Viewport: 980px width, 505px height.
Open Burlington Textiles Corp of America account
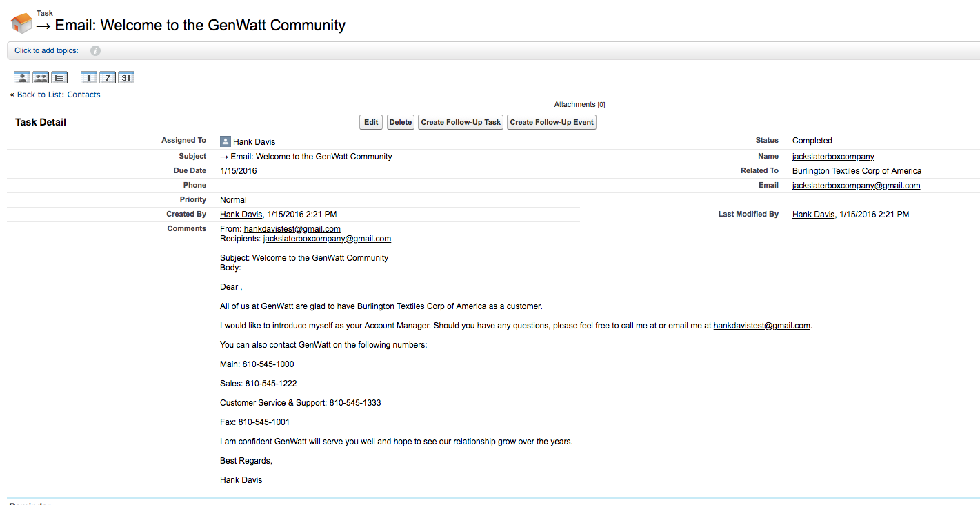tap(857, 170)
